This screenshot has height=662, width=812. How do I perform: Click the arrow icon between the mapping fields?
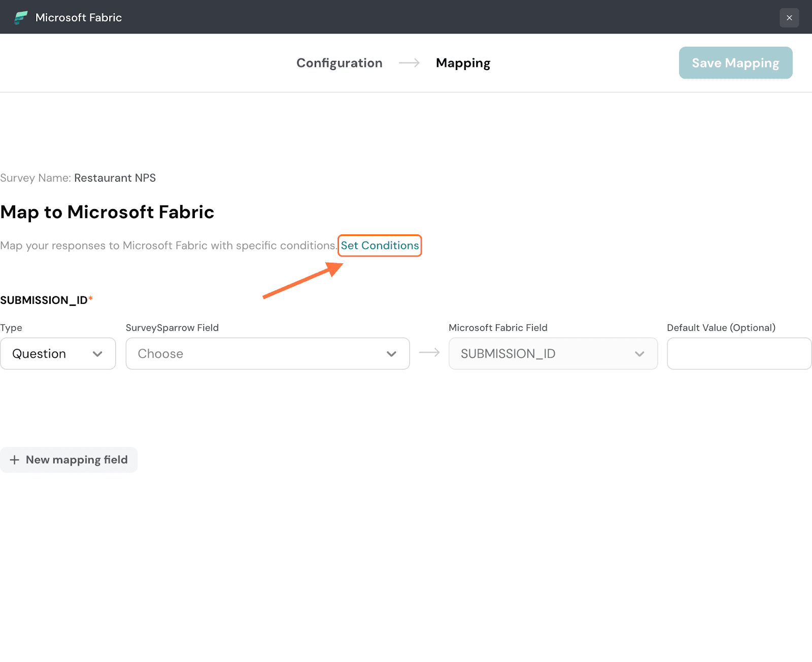click(x=429, y=353)
